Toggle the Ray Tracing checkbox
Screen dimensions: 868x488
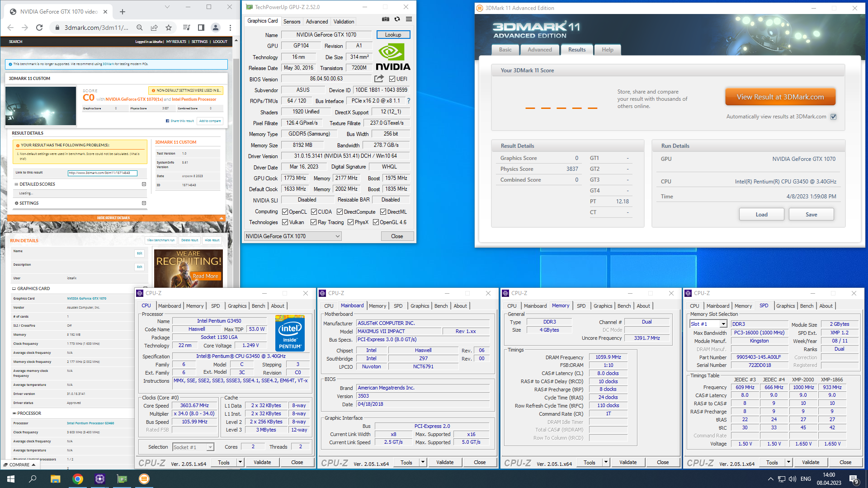click(x=314, y=222)
